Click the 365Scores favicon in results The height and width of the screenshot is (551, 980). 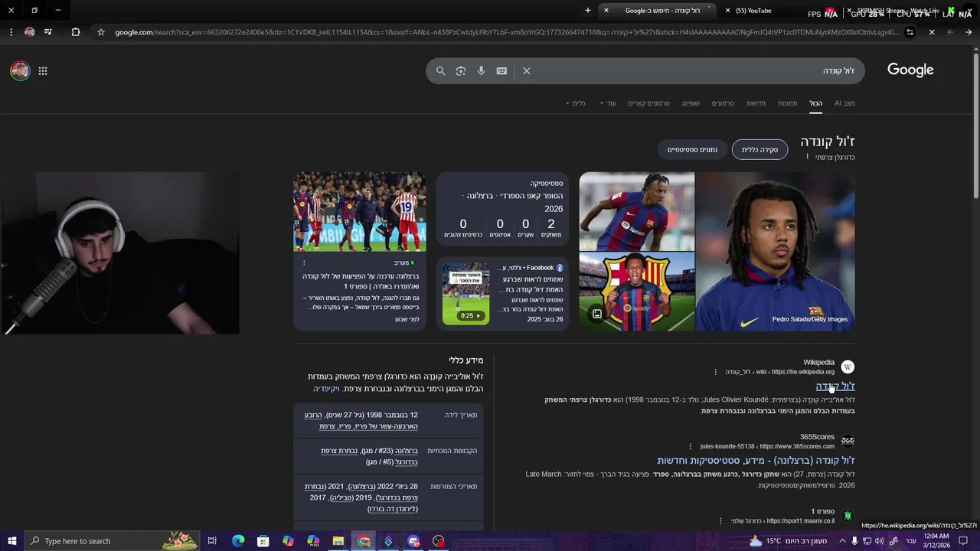tap(848, 442)
